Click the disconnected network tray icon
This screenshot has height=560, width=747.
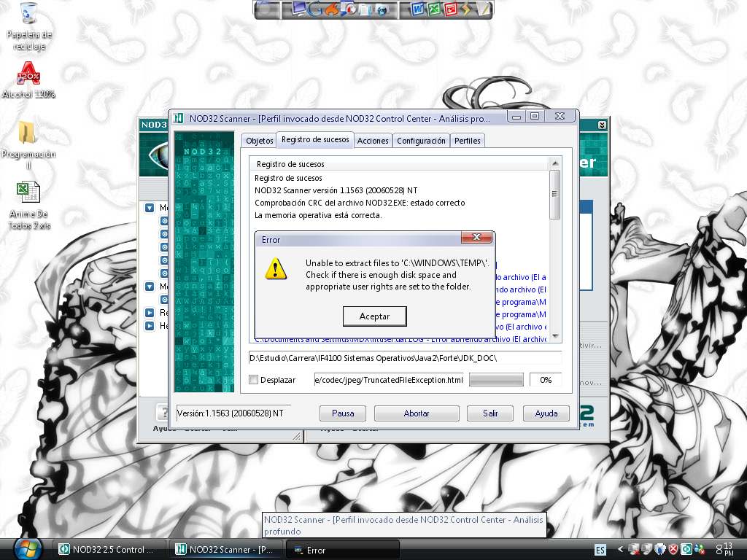pos(634,550)
